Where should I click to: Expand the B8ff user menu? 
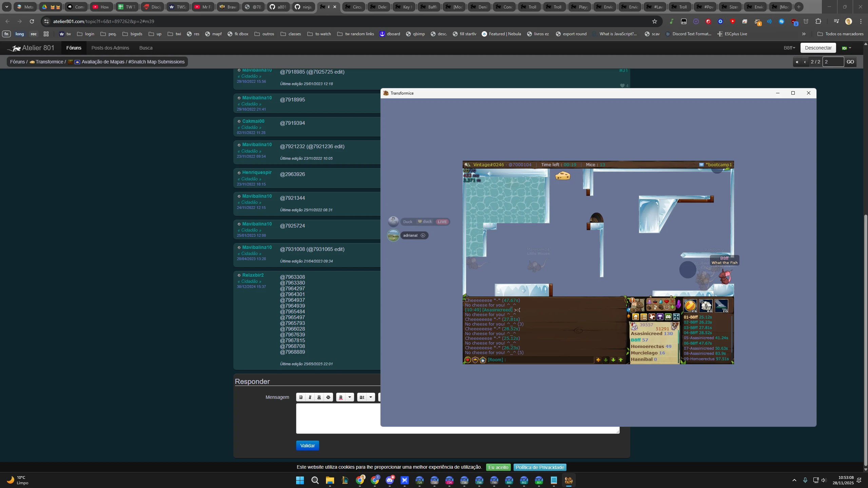pos(789,48)
